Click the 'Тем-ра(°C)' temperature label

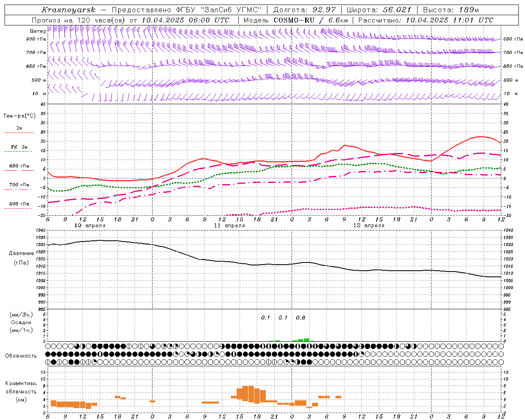point(19,116)
